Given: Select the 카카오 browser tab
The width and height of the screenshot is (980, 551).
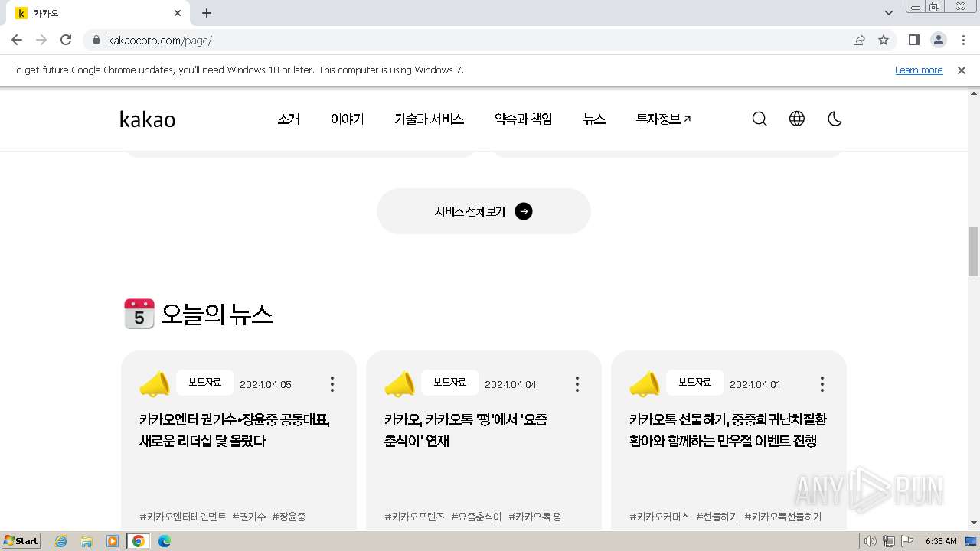Looking at the screenshot, I should click(x=98, y=13).
